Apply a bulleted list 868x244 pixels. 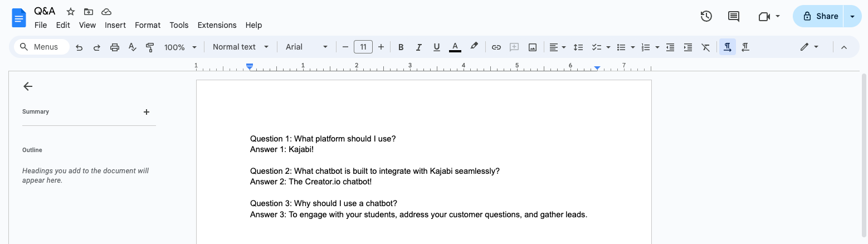click(621, 47)
